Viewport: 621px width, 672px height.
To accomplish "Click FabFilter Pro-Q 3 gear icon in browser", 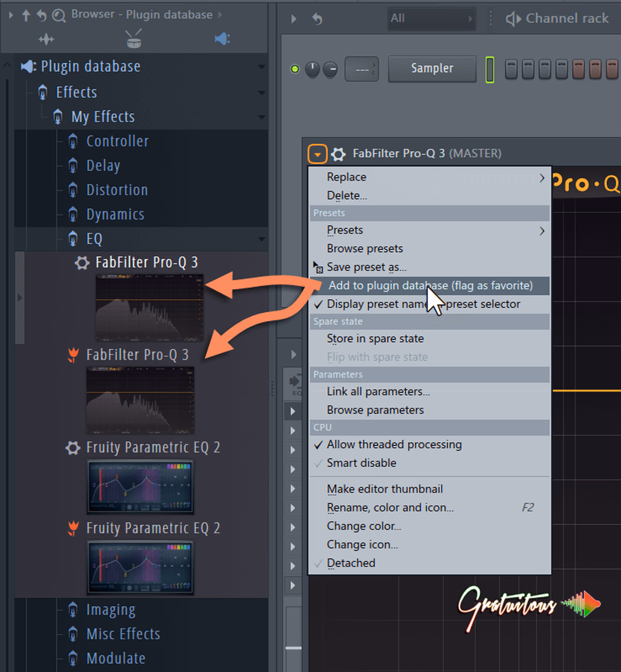I will (82, 263).
